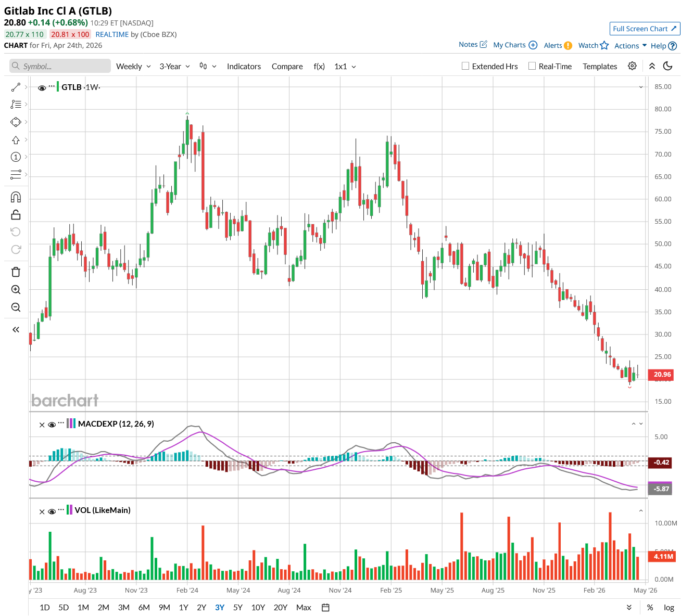Choose the polygon shapes drawing tool
This screenshot has height=616, width=681.
(x=16, y=122)
